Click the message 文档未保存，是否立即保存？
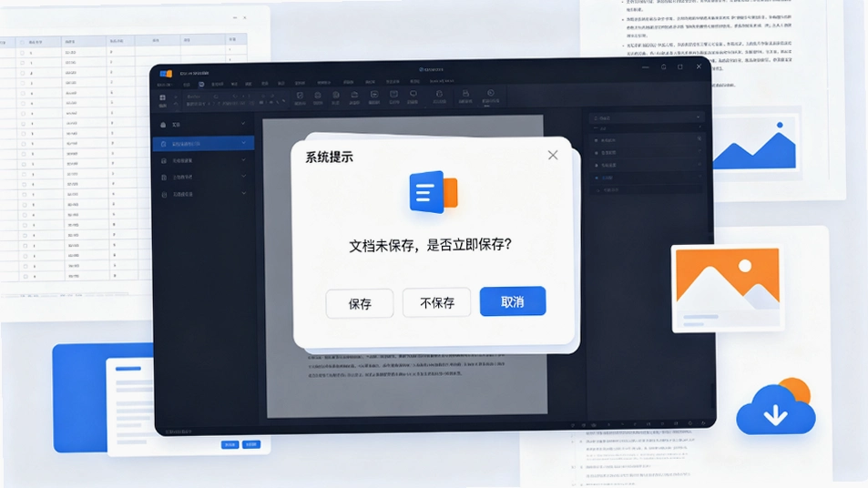The image size is (868, 488). pyautogui.click(x=430, y=245)
